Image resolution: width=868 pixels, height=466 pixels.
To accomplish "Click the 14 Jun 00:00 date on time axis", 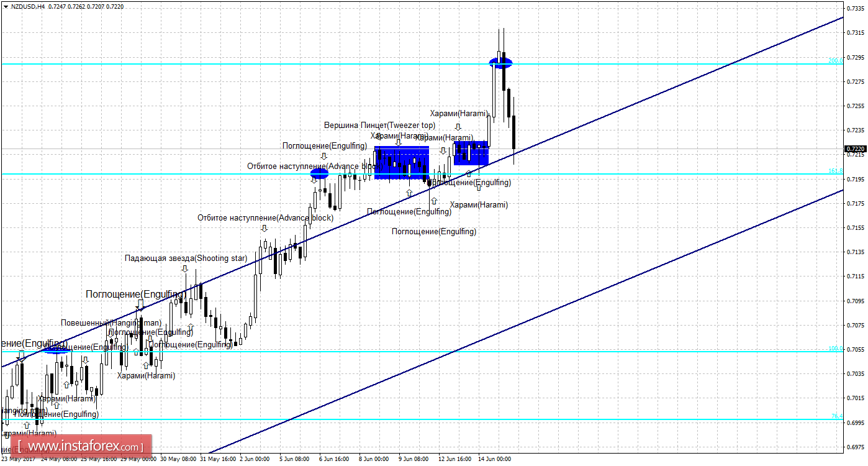I will pyautogui.click(x=495, y=459).
